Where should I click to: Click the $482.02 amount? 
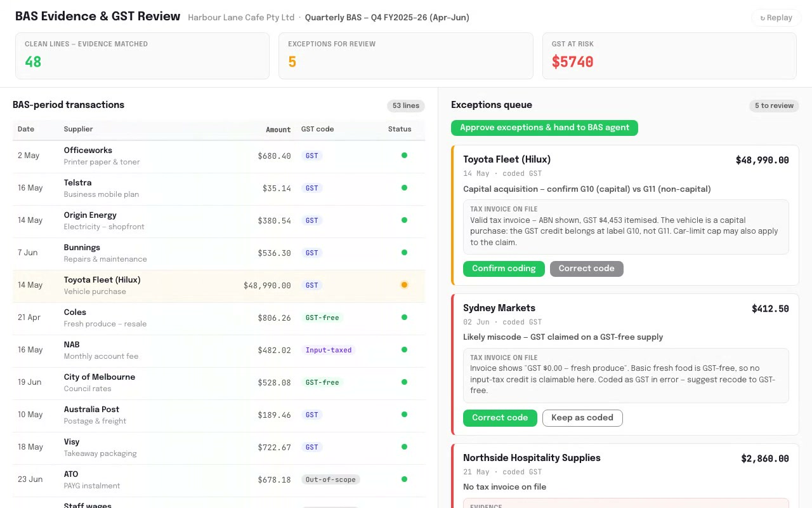pos(274,351)
